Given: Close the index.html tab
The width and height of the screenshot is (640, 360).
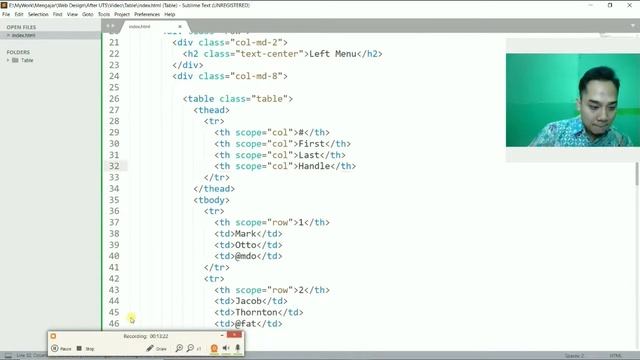Looking at the screenshot, I should pyautogui.click(x=180, y=27).
